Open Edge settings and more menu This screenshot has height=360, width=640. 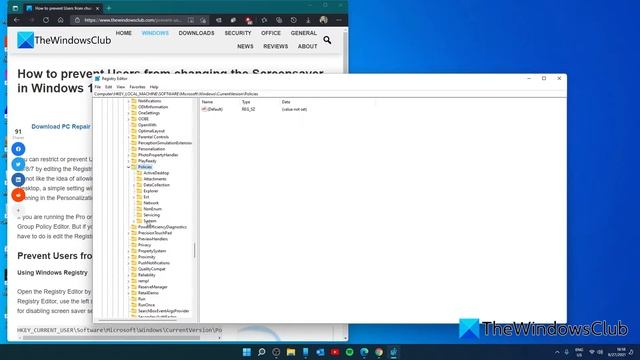[x=339, y=20]
